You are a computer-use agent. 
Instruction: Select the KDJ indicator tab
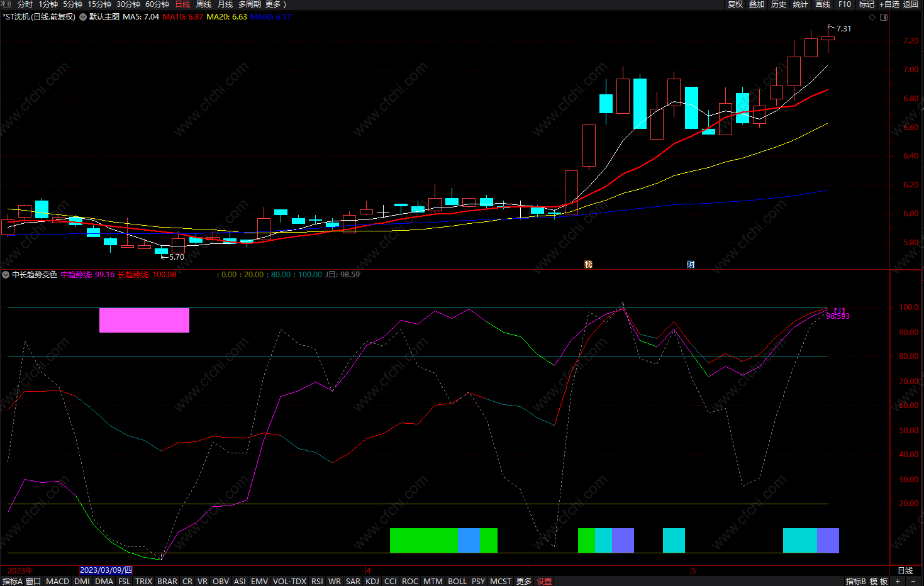[372, 581]
